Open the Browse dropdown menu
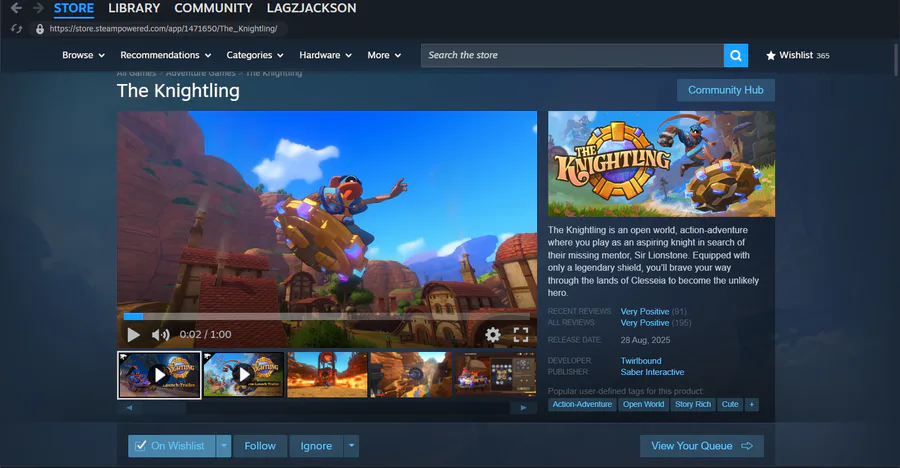900x468 pixels. (x=84, y=55)
